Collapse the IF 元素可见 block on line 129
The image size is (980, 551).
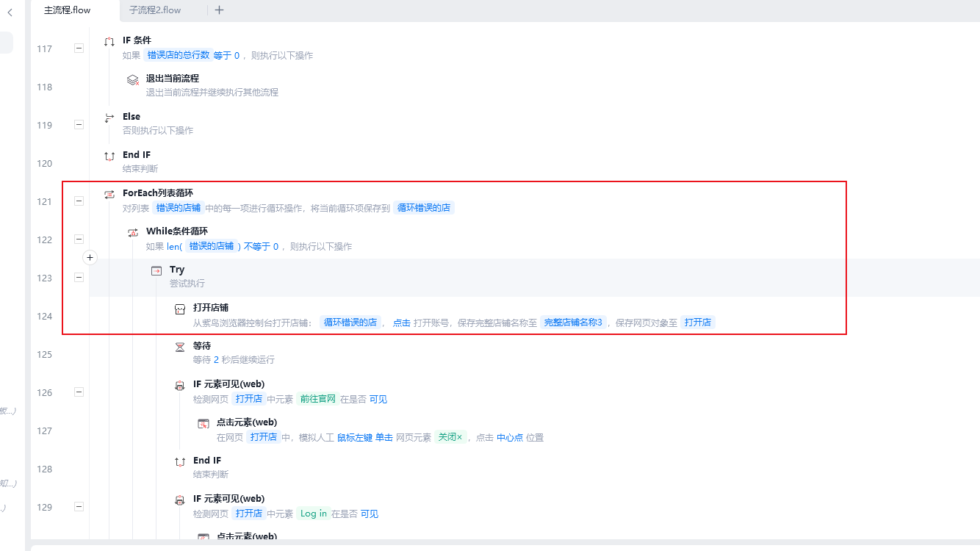click(79, 507)
